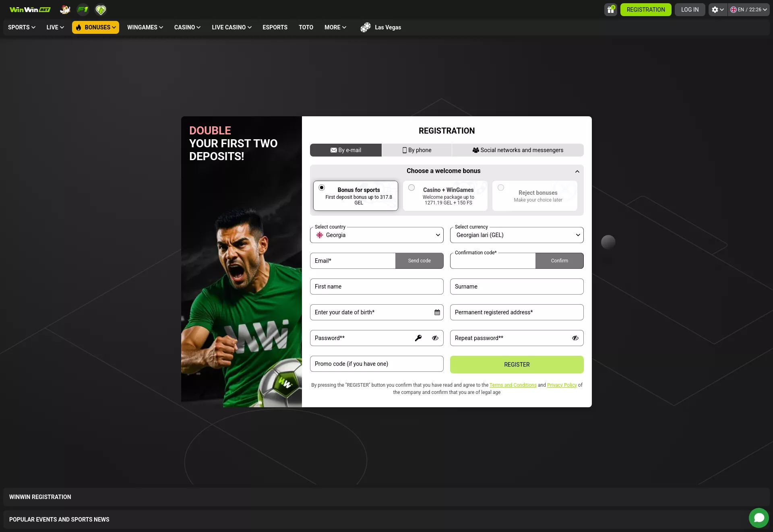
Task: Select Reject bonuses radio option
Action: (x=501, y=188)
